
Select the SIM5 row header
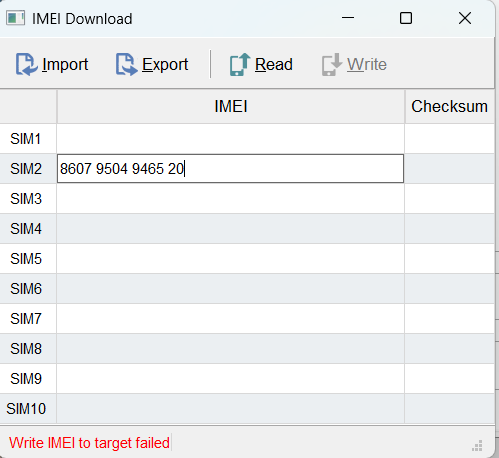28,259
